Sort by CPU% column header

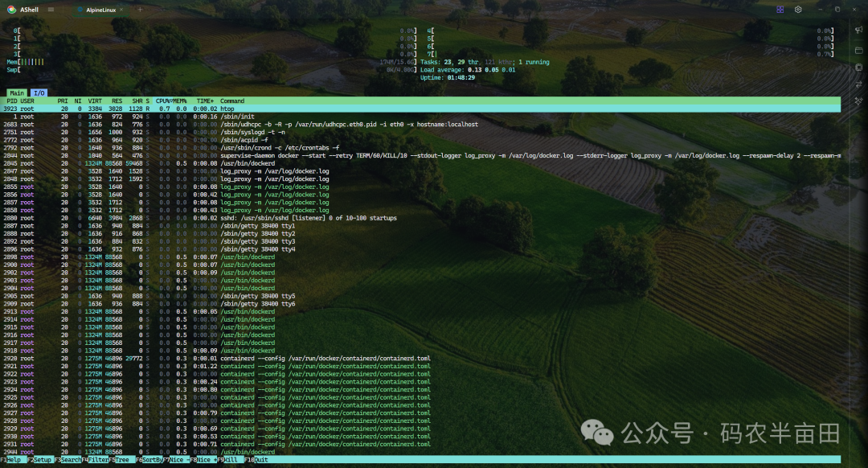163,101
